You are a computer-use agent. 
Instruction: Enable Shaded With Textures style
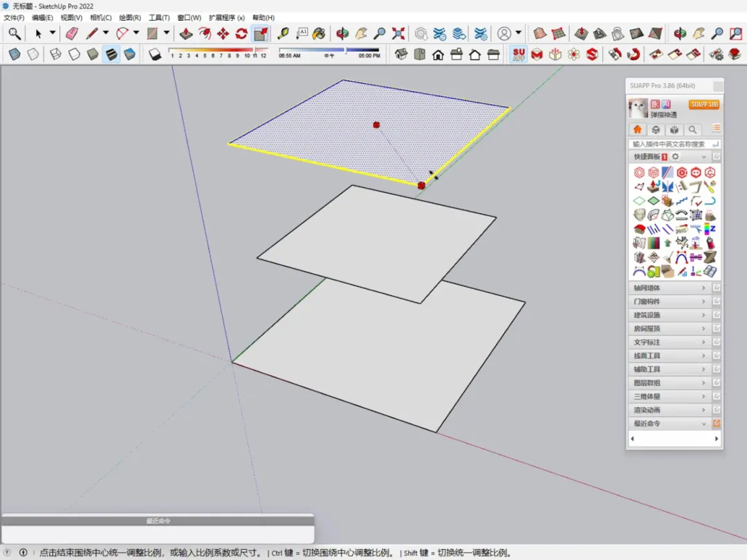click(x=111, y=54)
